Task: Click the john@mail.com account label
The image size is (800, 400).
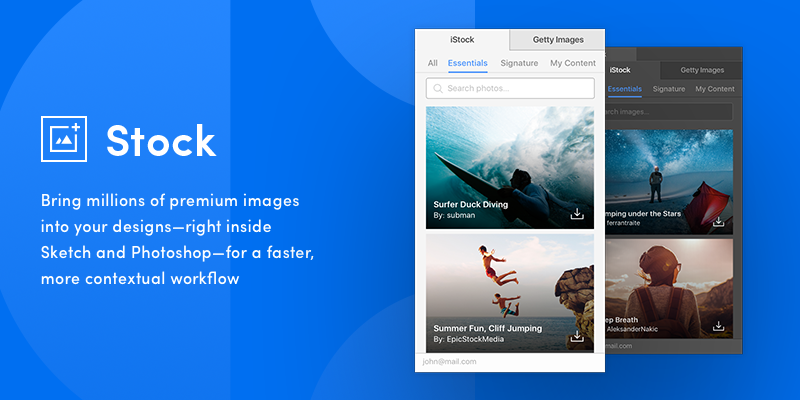Action: pyautogui.click(x=449, y=361)
